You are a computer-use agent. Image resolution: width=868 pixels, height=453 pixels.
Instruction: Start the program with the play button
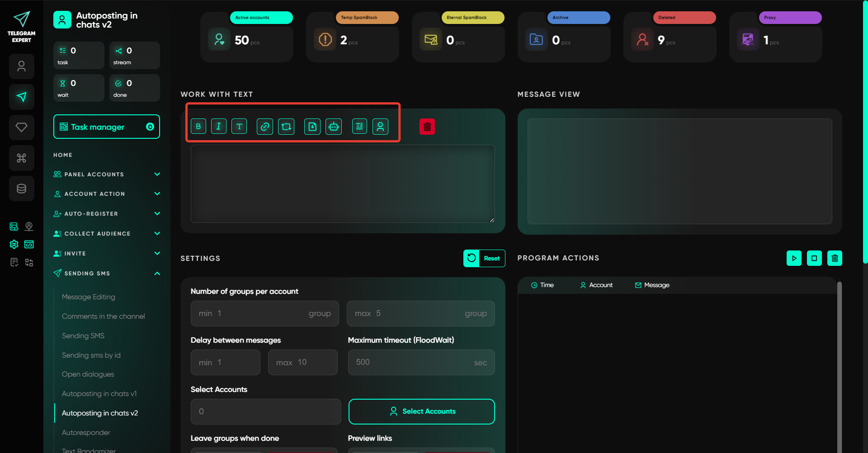pyautogui.click(x=794, y=258)
